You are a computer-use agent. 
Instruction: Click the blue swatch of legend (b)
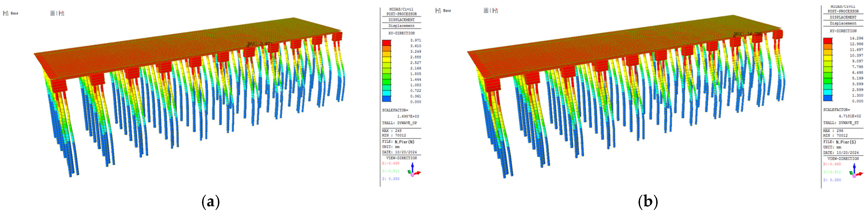click(827, 98)
